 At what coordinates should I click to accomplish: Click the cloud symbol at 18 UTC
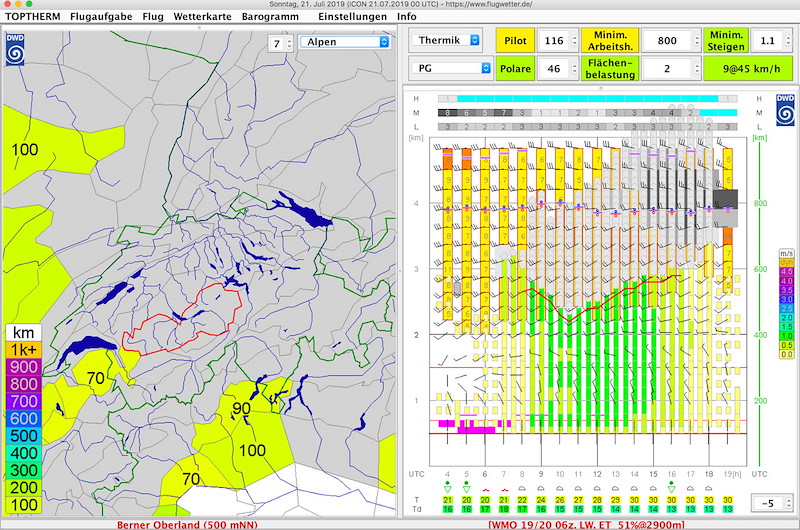tap(709, 487)
